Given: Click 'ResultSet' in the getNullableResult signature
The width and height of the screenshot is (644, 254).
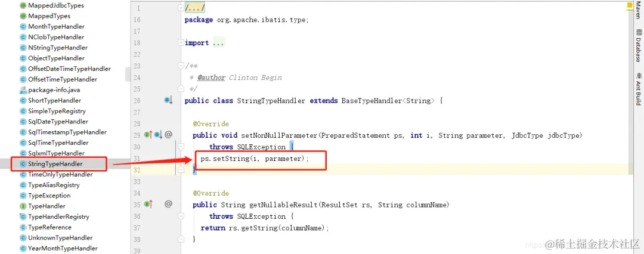Looking at the screenshot, I should pyautogui.click(x=340, y=205).
